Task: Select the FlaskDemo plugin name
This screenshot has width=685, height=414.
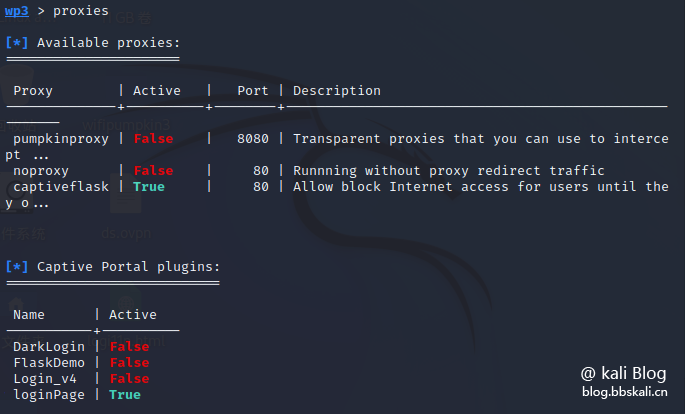Action: coord(49,363)
